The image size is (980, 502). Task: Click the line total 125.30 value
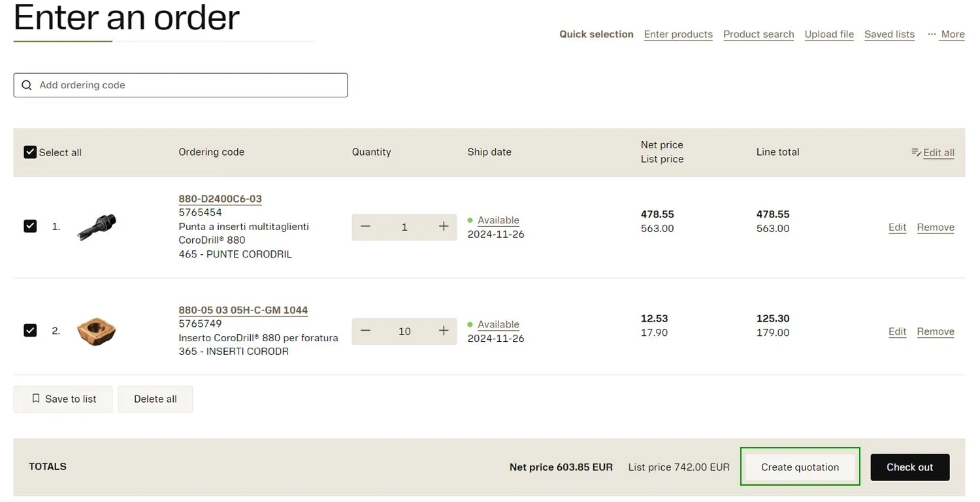tap(773, 318)
